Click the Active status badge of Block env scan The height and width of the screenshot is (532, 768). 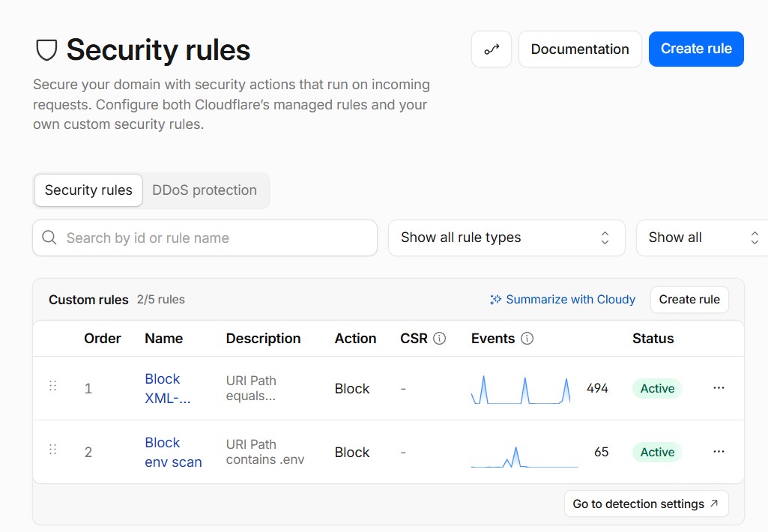657,452
